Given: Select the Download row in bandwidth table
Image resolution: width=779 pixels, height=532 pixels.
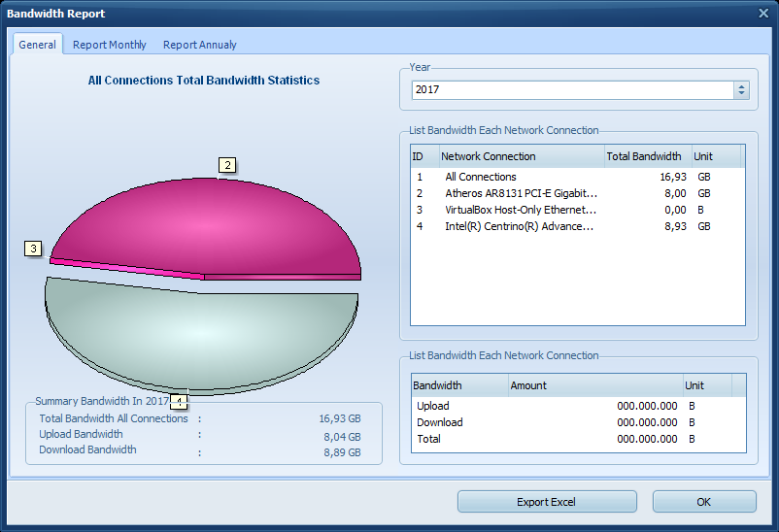Looking at the screenshot, I should pos(578,422).
